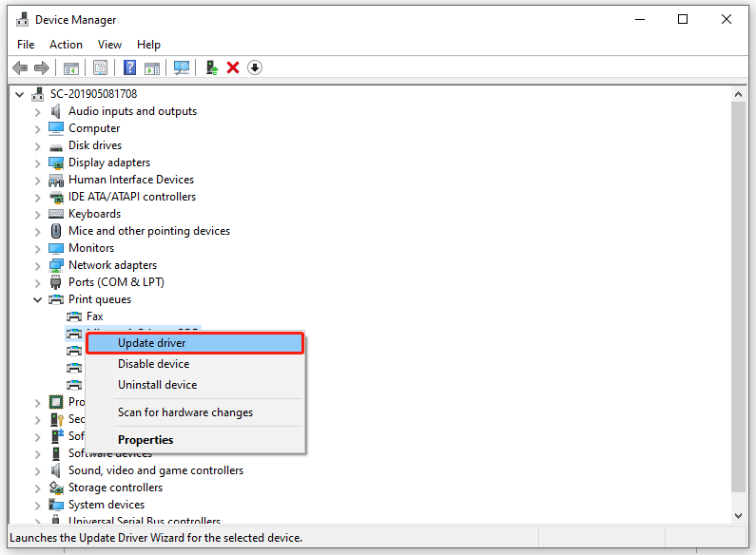The width and height of the screenshot is (756, 555).
Task: Click the Keyboards category icon
Action: [x=56, y=214]
